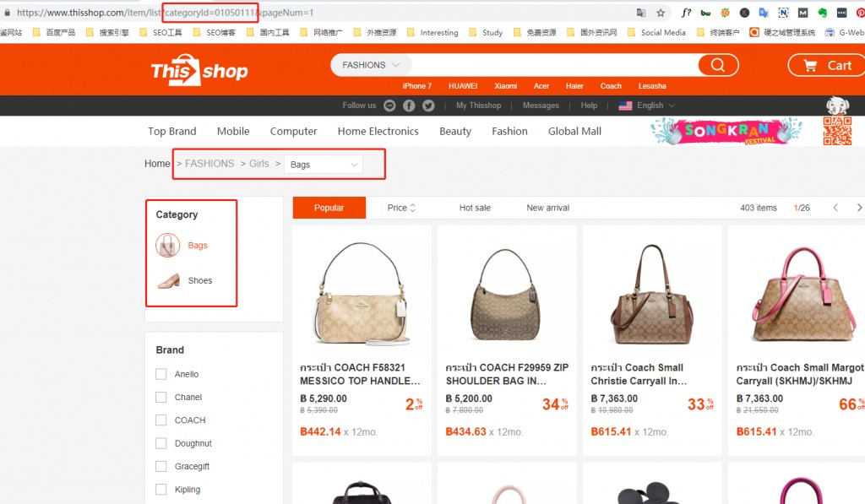Click the Xiaomi search suggestion
865x504 pixels.
tap(505, 86)
